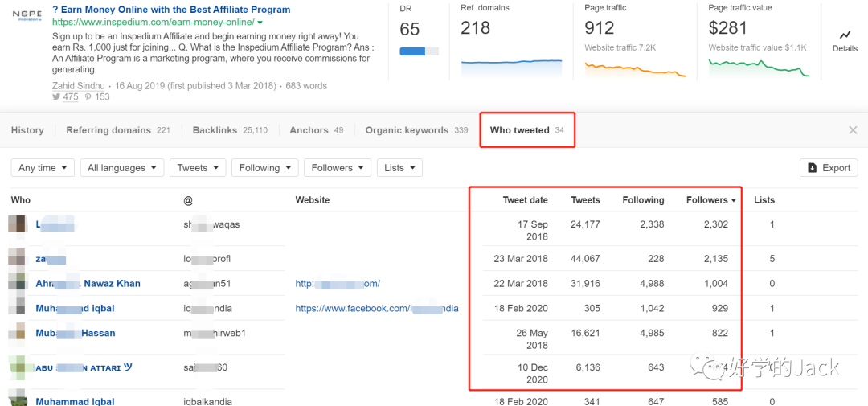The width and height of the screenshot is (868, 406).
Task: Click the DR rating bar
Action: click(x=419, y=51)
